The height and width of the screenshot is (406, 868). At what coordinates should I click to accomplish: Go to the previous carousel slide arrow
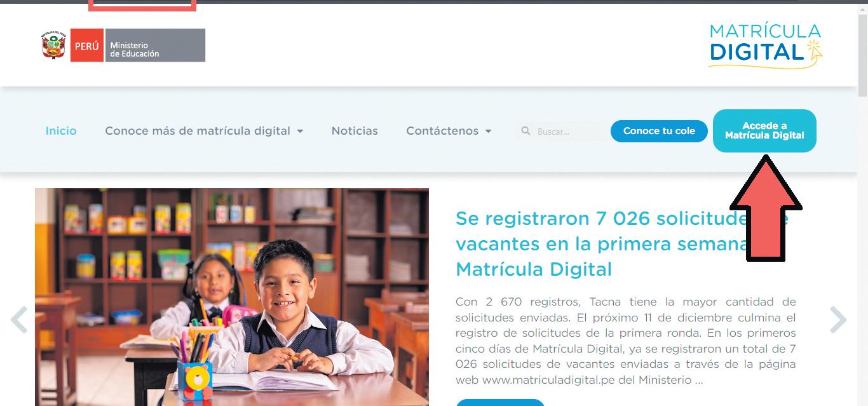(x=19, y=320)
